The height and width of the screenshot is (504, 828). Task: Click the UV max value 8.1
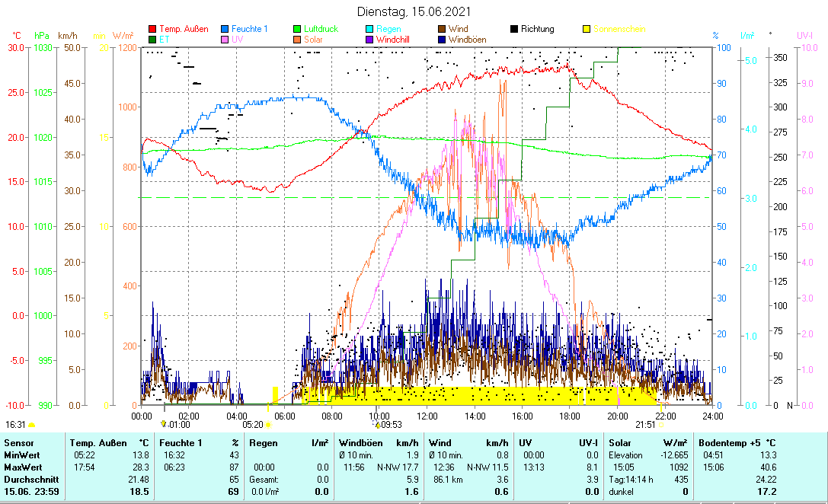593,467
